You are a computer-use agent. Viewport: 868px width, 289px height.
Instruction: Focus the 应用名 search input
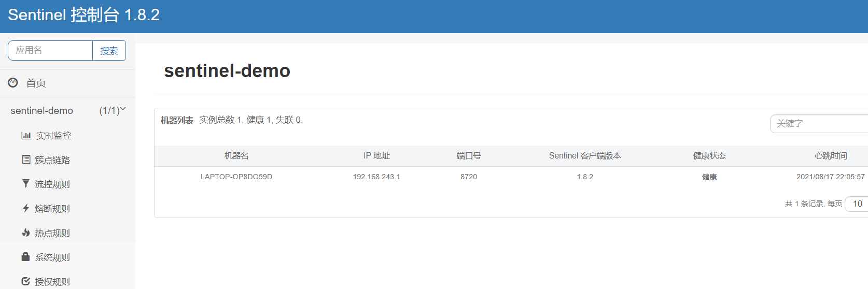50,50
